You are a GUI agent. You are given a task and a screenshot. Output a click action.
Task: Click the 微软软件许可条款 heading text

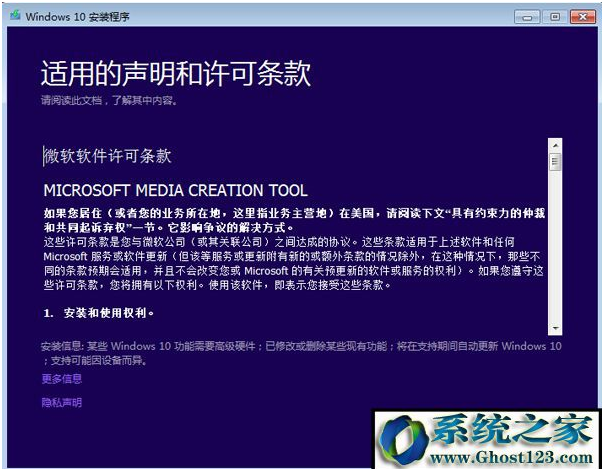[108, 156]
